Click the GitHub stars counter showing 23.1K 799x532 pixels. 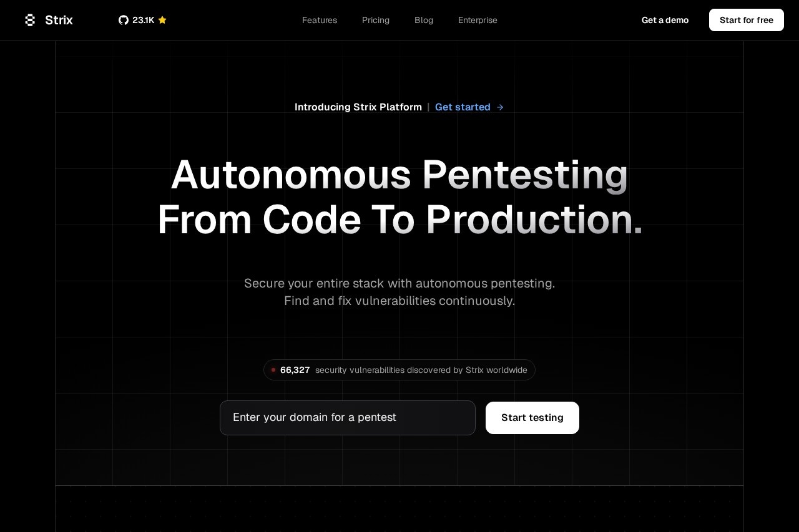point(144,20)
